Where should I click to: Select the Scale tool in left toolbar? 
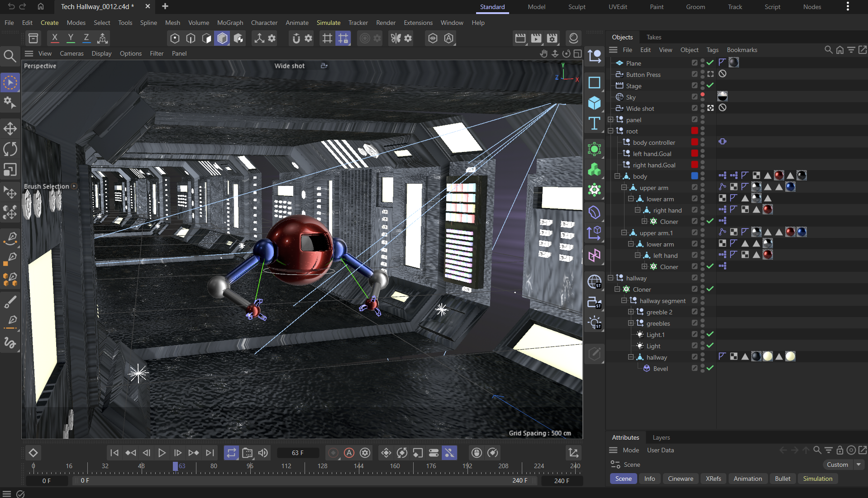10,169
